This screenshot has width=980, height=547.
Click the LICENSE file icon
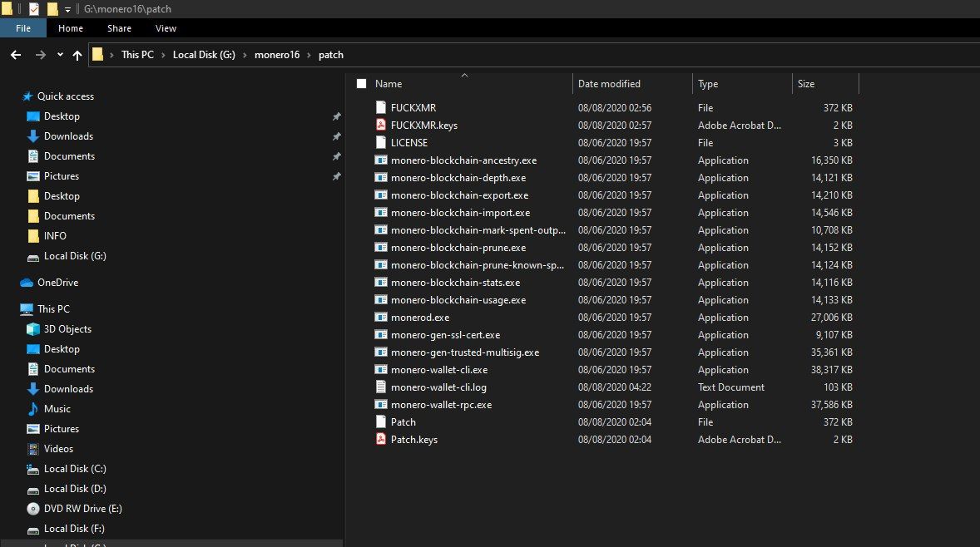[x=381, y=142]
